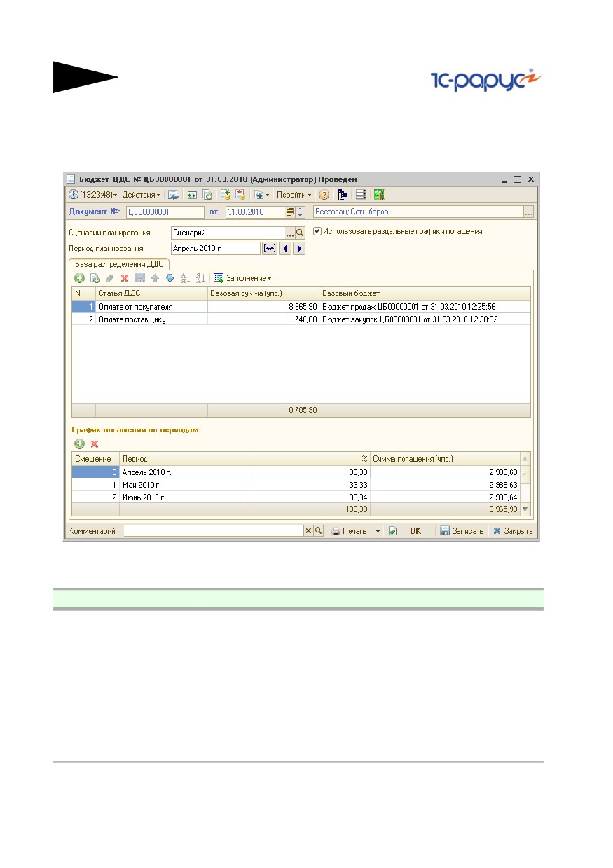Click the period selection icon with arrows
Screen dimensions: 613x868
pyautogui.click(x=269, y=249)
